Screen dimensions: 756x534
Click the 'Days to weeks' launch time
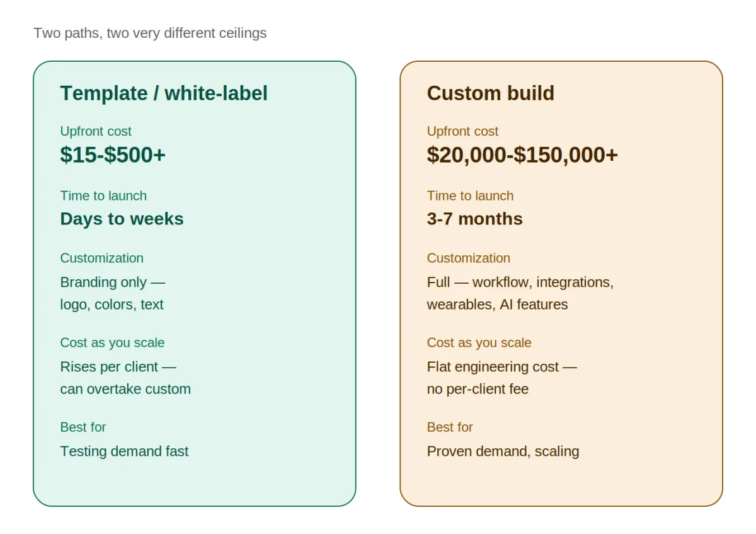[122, 219]
